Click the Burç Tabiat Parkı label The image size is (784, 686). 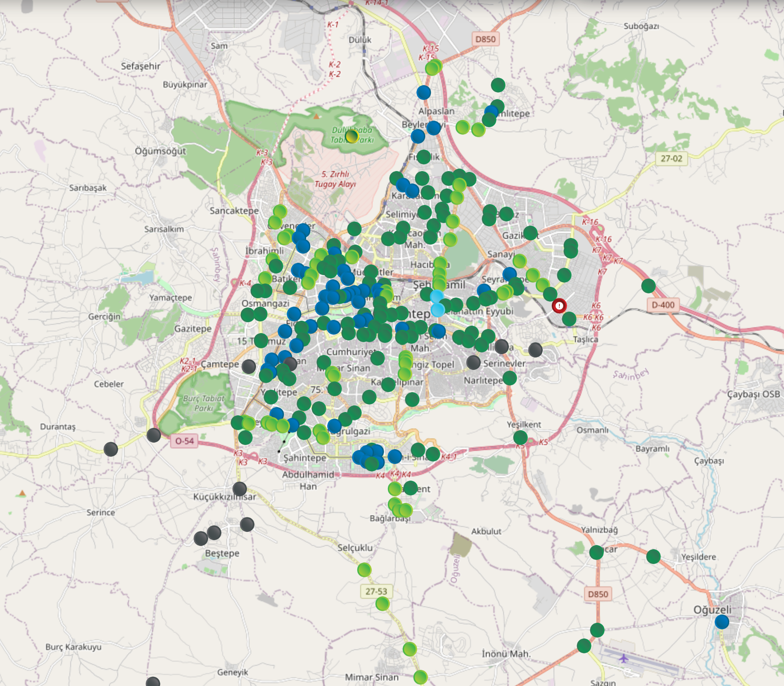click(x=204, y=403)
